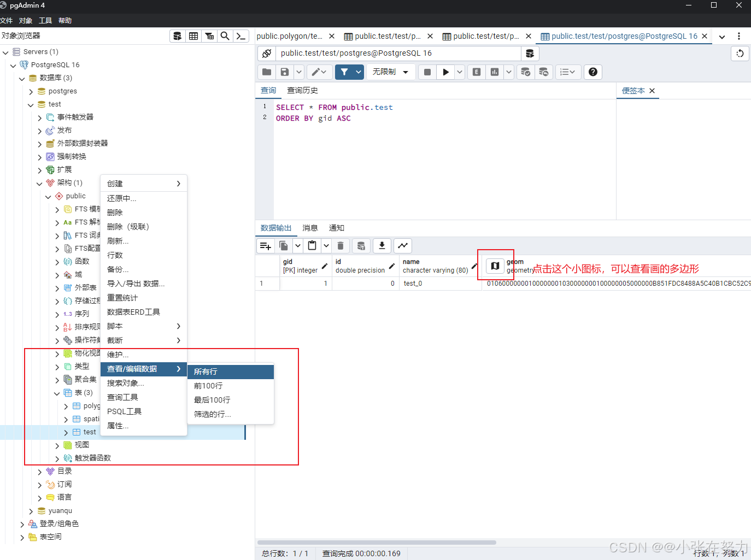Click the blue Filter funnel button
This screenshot has width=751, height=560.
pyautogui.click(x=344, y=72)
